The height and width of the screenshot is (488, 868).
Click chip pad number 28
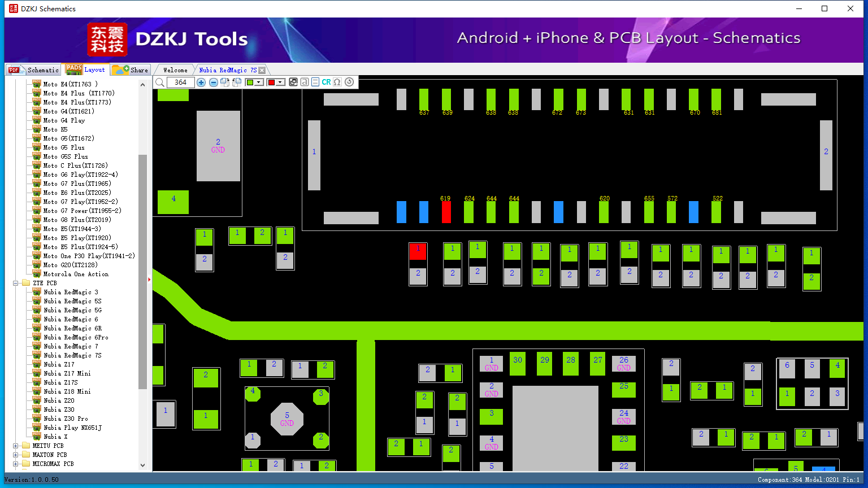pyautogui.click(x=571, y=364)
